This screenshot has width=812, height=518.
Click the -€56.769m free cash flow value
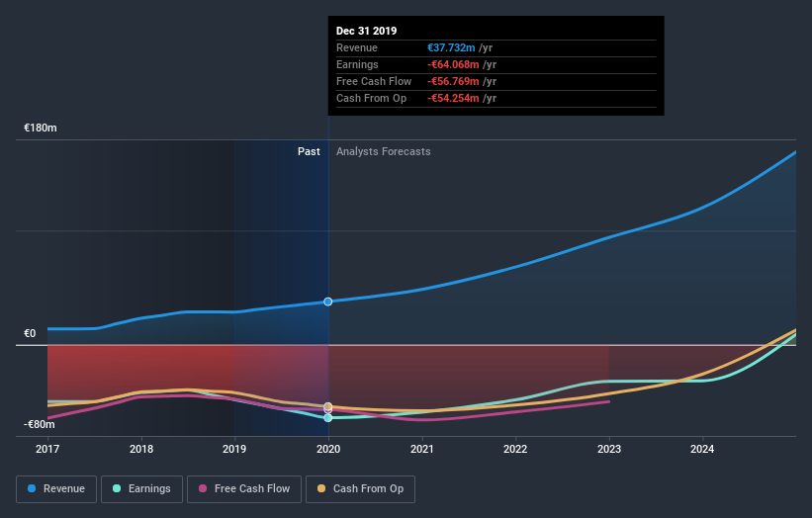(x=453, y=81)
